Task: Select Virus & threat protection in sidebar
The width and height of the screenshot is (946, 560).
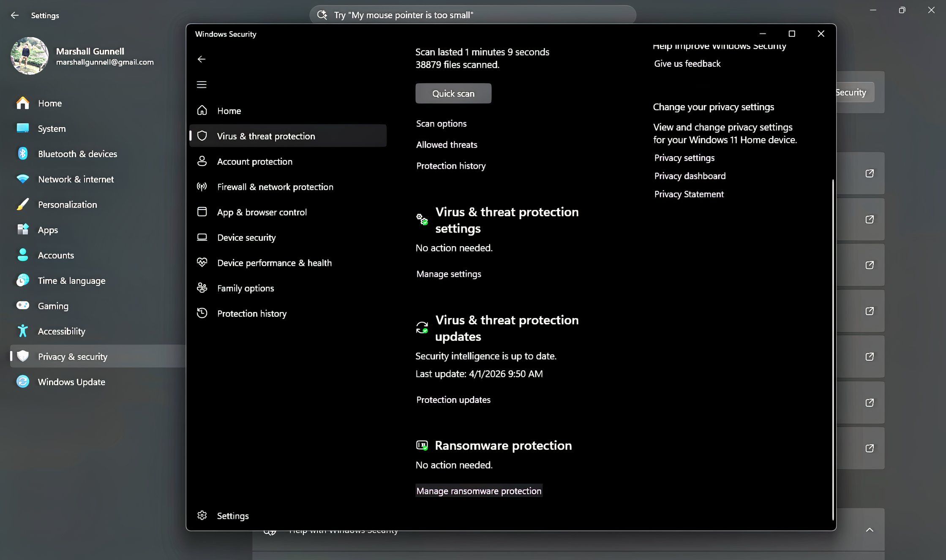Action: [x=288, y=136]
